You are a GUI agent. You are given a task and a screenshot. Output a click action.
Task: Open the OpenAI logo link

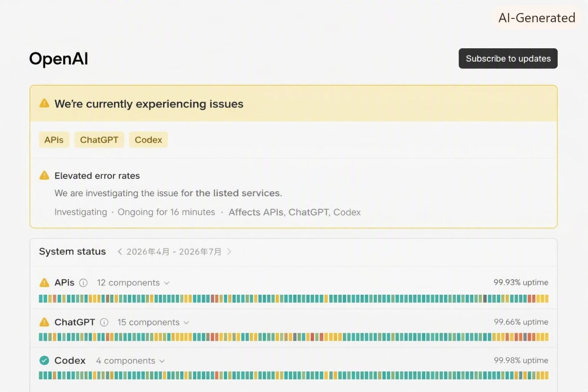click(x=58, y=59)
